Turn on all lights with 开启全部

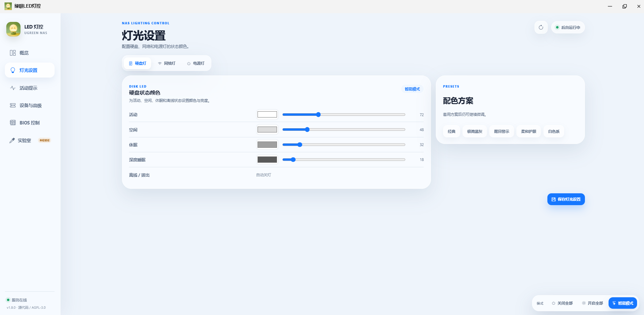[x=592, y=303]
